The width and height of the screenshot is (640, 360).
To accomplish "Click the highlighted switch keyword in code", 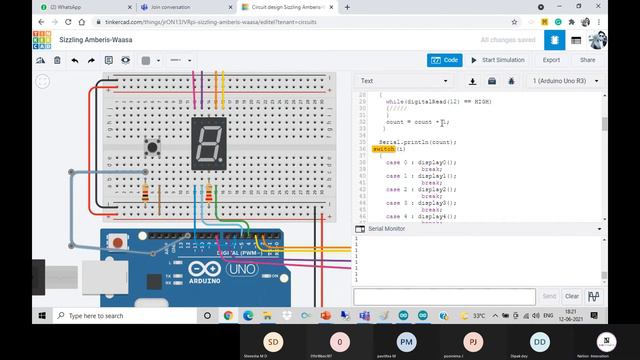I will coord(384,149).
